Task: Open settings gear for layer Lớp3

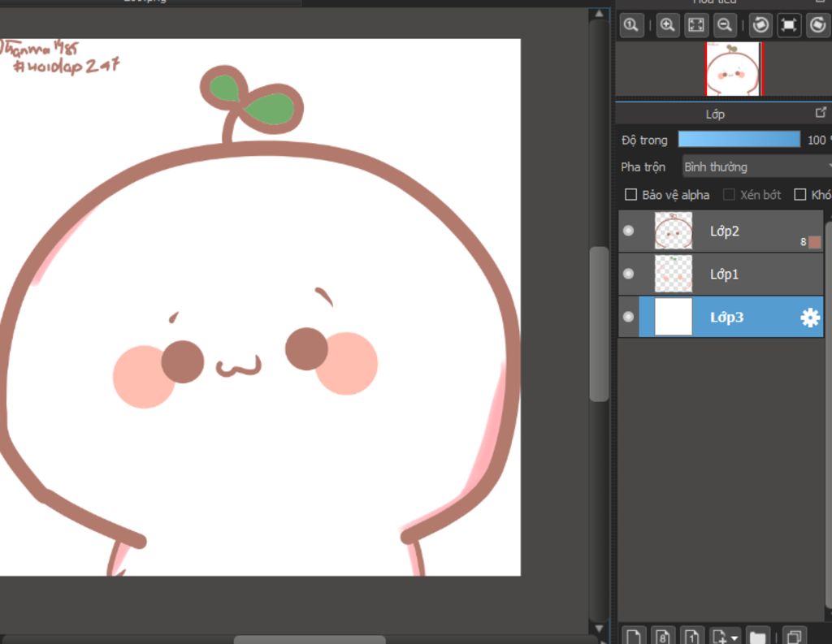Action: pyautogui.click(x=810, y=318)
